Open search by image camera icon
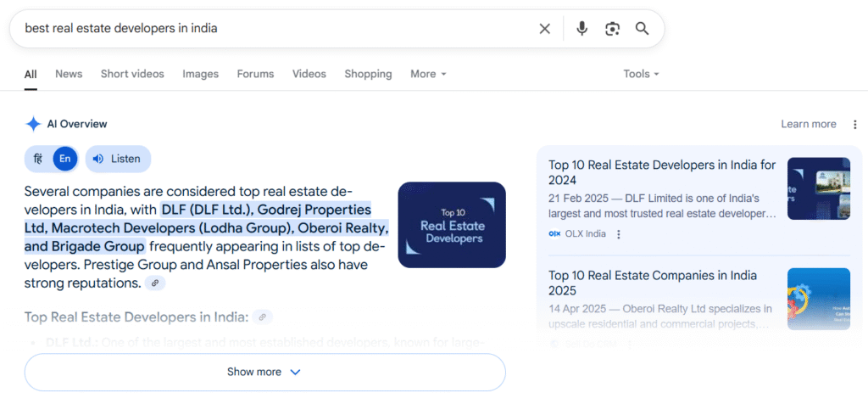Screen dimensions: 868x398 pyautogui.click(x=612, y=29)
